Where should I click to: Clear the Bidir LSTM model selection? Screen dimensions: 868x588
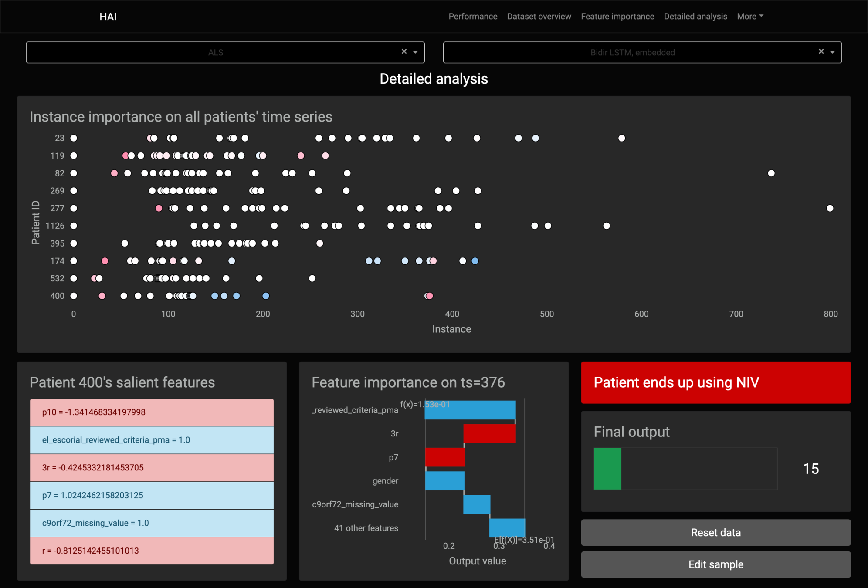point(821,51)
